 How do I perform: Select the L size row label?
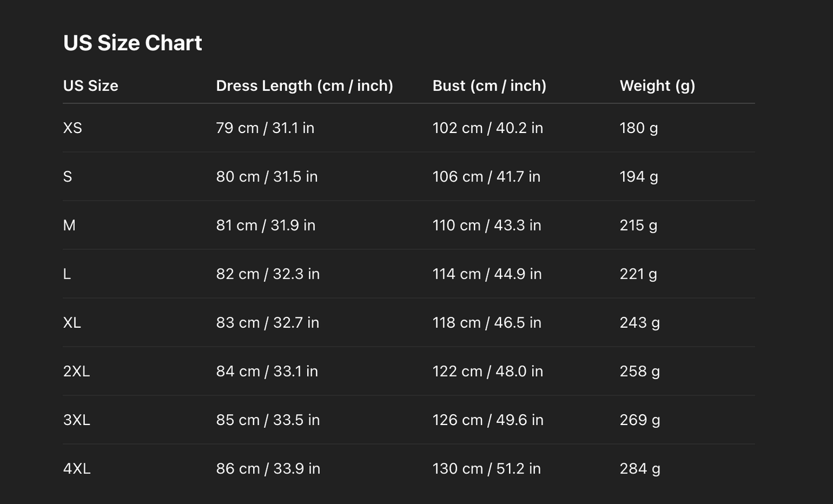(67, 274)
